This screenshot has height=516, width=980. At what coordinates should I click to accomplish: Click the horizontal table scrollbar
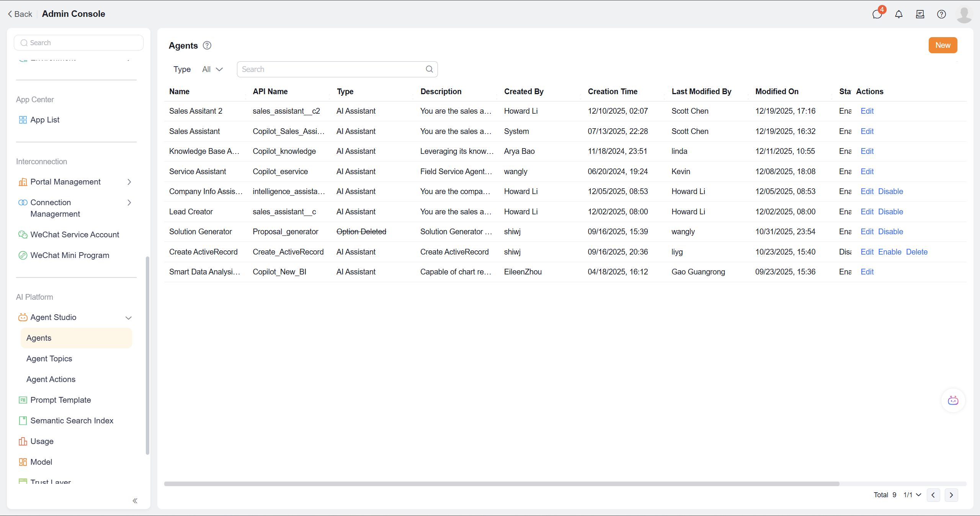(501, 484)
